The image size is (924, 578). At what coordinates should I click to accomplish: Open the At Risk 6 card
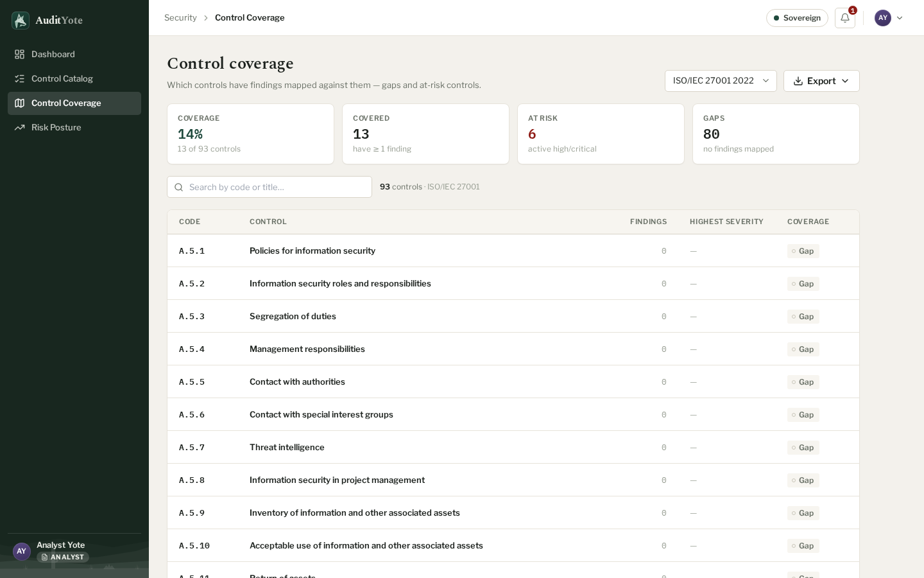coord(601,134)
